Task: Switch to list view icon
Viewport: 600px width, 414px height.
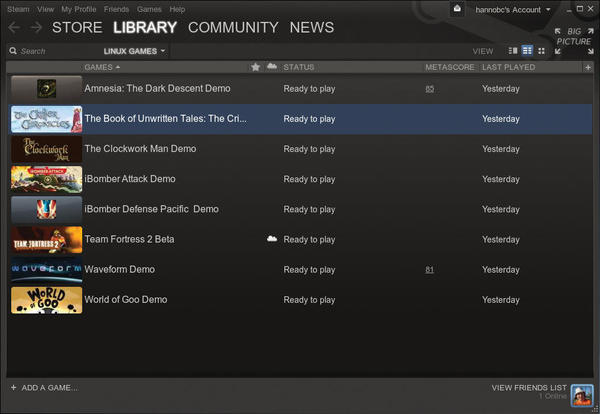Action: tap(527, 51)
